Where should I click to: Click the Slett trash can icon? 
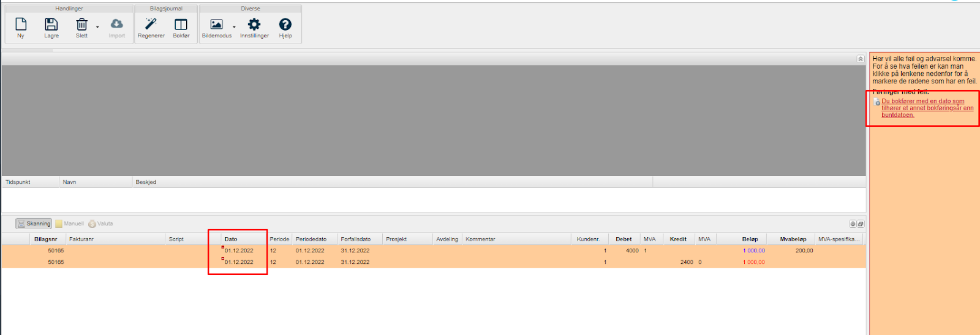click(81, 25)
